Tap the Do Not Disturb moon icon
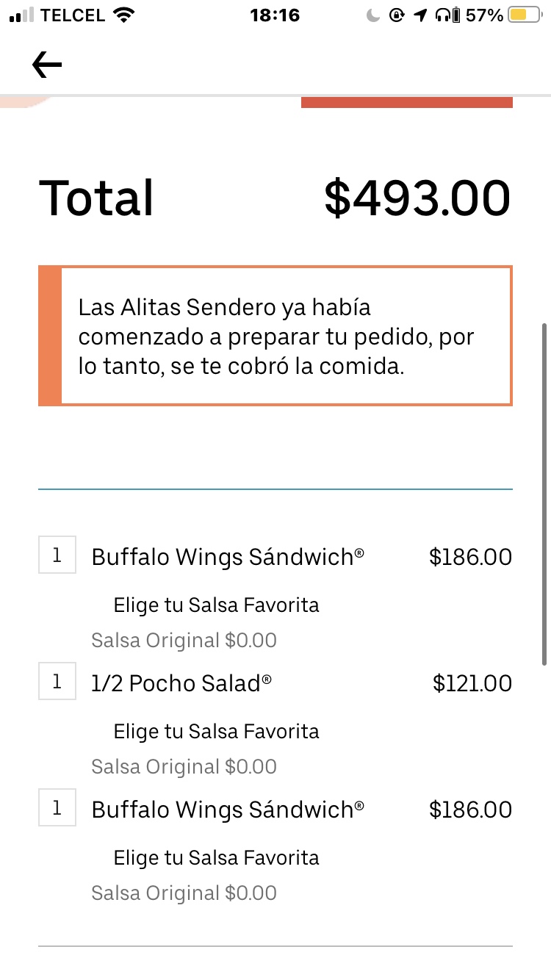Image resolution: width=551 pixels, height=980 pixels. tap(374, 15)
